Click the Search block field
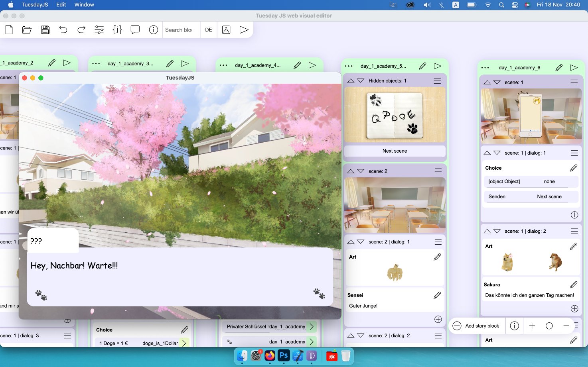The image size is (588, 367). [x=182, y=30]
